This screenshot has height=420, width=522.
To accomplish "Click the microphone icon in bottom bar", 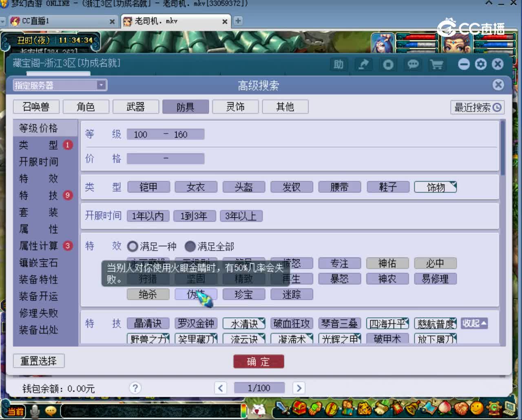I will coord(35,411).
